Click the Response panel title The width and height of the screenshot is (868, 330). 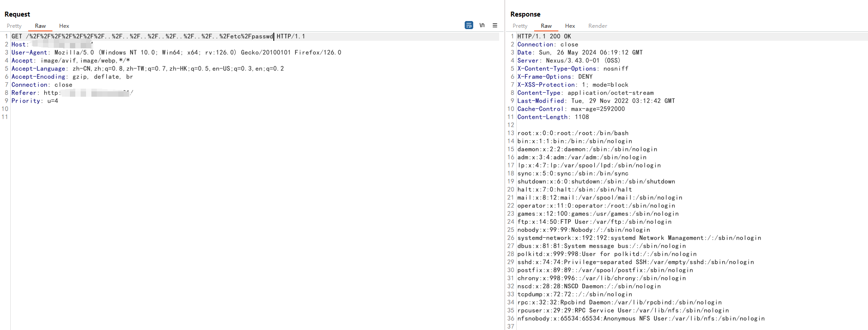(525, 14)
